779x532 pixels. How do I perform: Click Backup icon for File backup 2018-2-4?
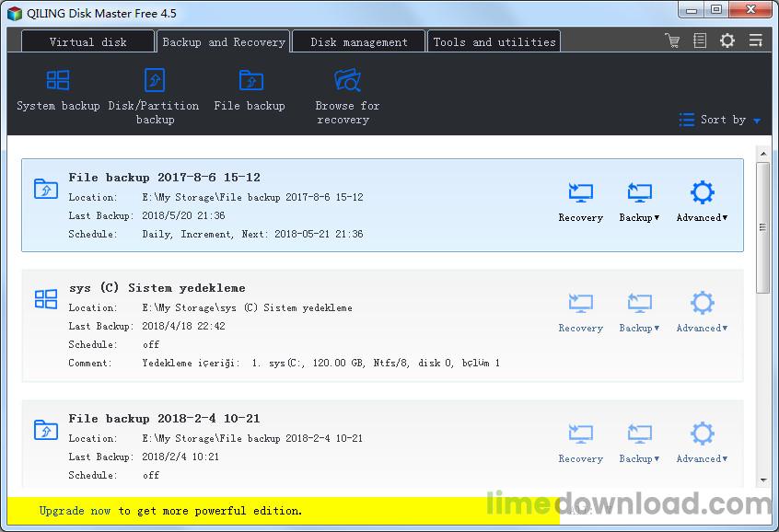coord(640,434)
